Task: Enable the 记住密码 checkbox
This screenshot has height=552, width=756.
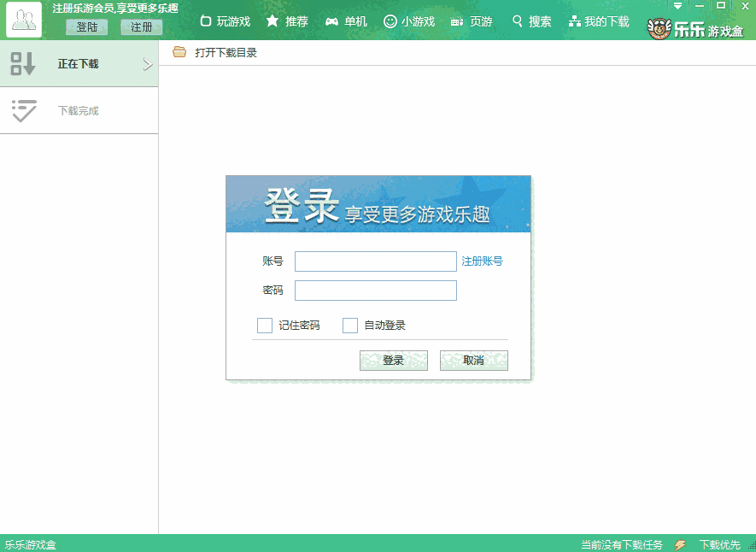Action: point(265,326)
